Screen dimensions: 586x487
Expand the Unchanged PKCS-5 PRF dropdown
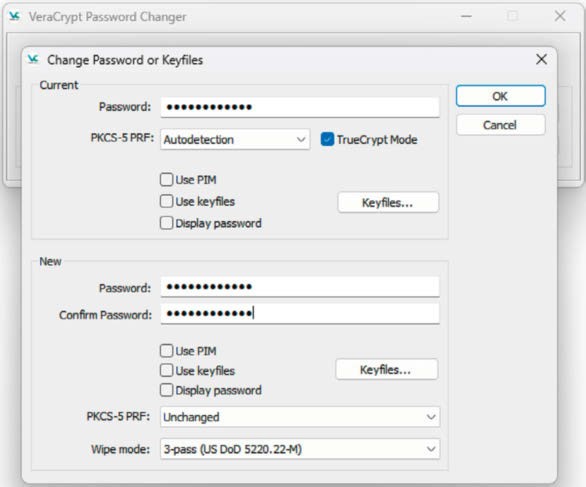click(x=300, y=417)
